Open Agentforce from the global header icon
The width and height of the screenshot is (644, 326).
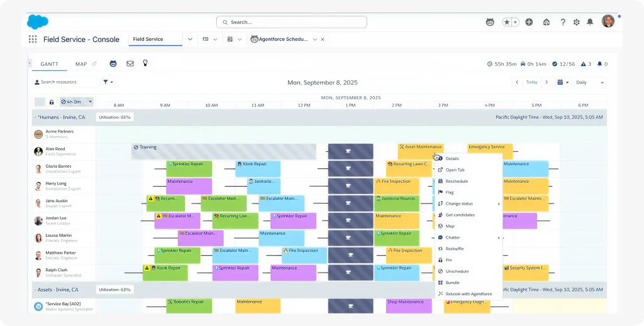coord(490,22)
